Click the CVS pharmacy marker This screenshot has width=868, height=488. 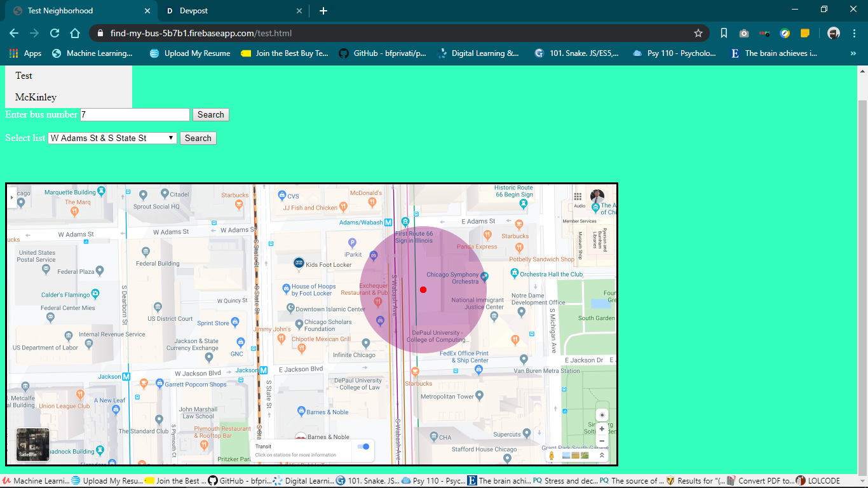tap(282, 196)
